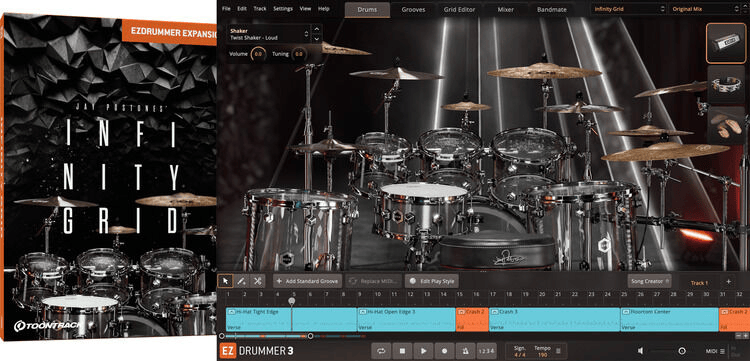This screenshot has height=361, width=750.
Task: Switch to the Bandmate tab
Action: click(x=551, y=10)
